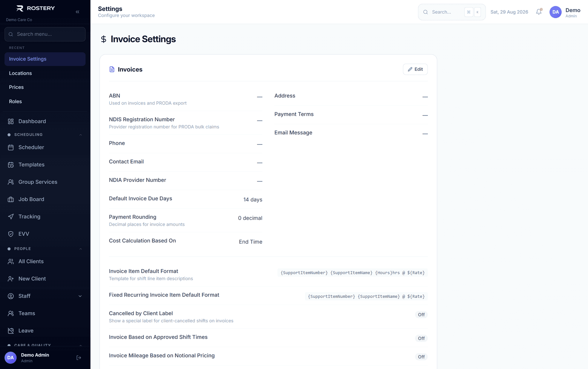Click the Scheduler calendar icon
The height and width of the screenshot is (369, 588).
11,147
